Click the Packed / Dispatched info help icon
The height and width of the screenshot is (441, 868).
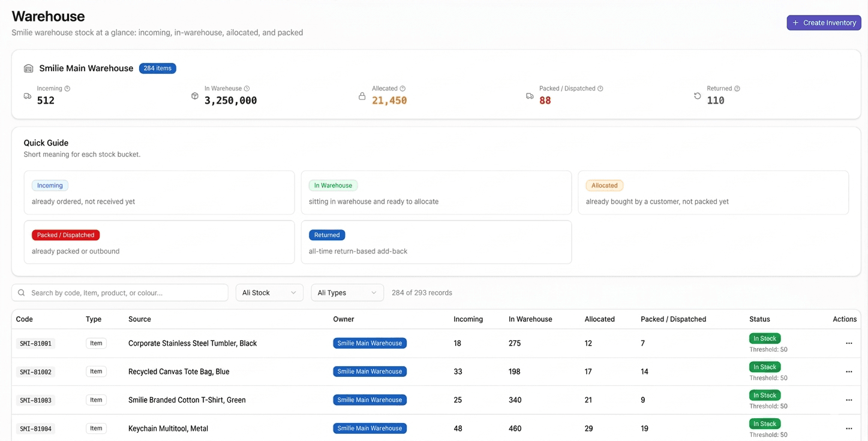[x=600, y=89]
